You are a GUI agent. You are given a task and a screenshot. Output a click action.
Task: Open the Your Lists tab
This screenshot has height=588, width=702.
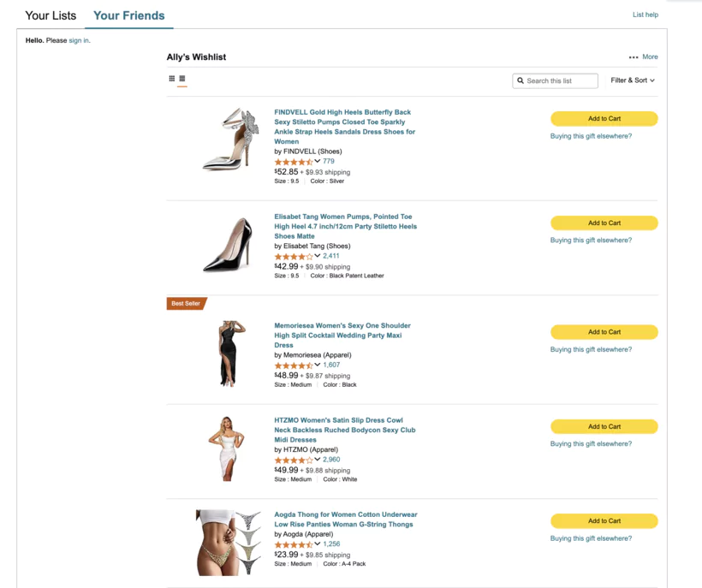pyautogui.click(x=51, y=15)
